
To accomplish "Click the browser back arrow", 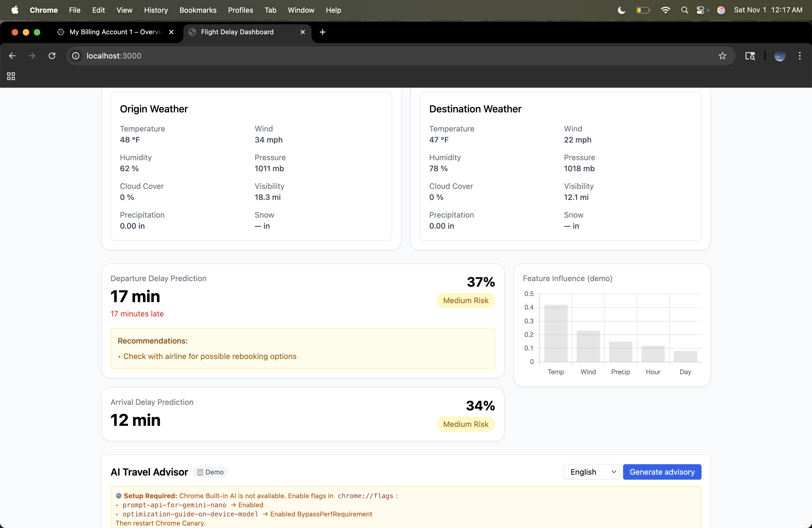I will coord(12,56).
